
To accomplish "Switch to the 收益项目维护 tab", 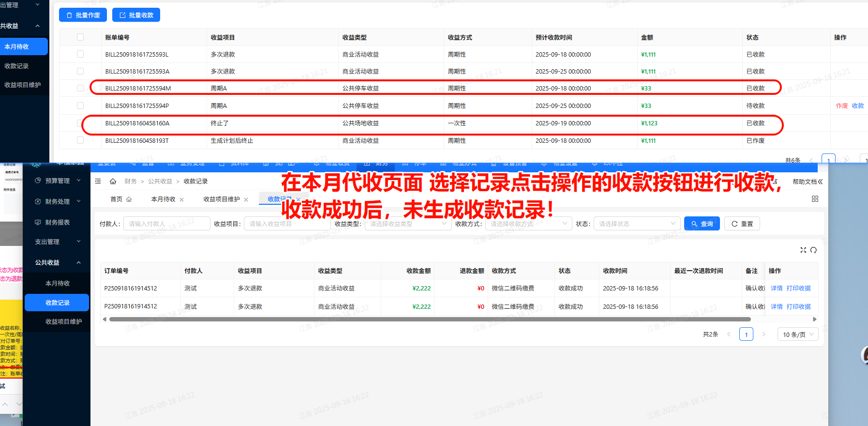I will (222, 199).
